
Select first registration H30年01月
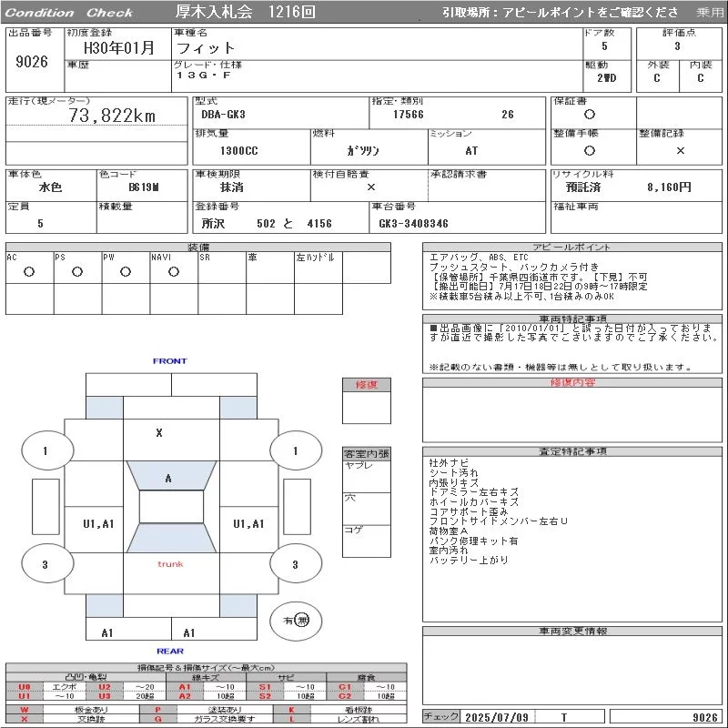click(119, 48)
